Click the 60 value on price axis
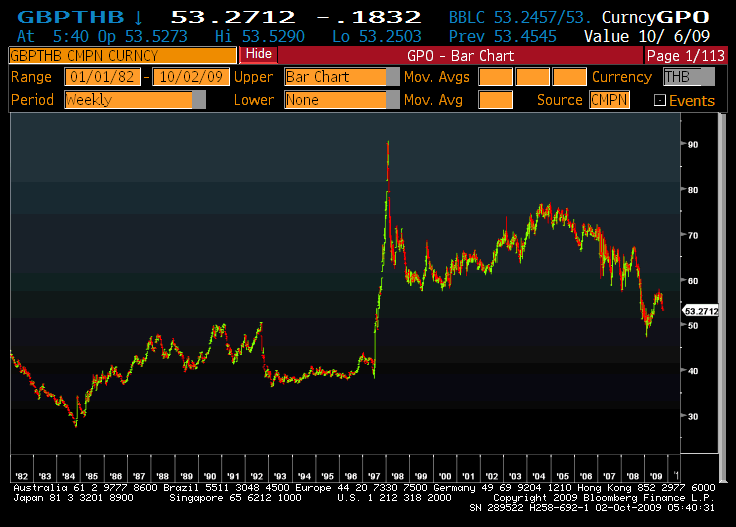This screenshot has width=736, height=527. [x=693, y=281]
